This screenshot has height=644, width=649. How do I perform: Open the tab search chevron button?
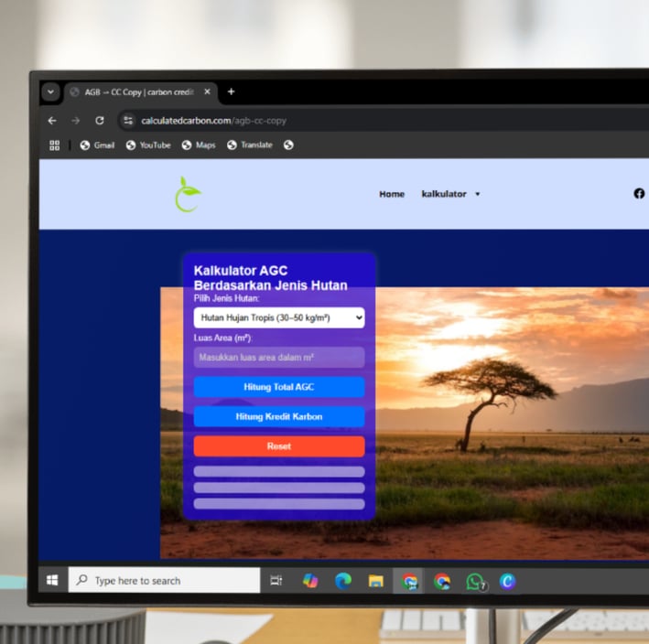[50, 91]
